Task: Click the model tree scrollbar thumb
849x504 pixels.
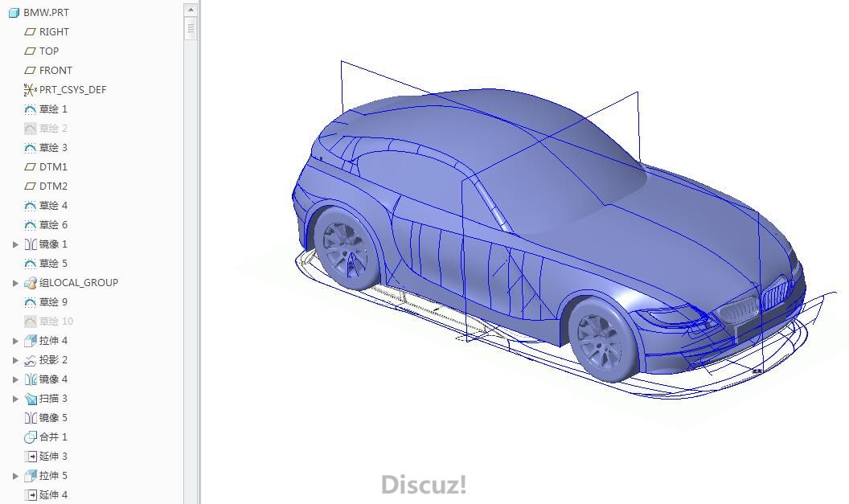Action: 191,28
